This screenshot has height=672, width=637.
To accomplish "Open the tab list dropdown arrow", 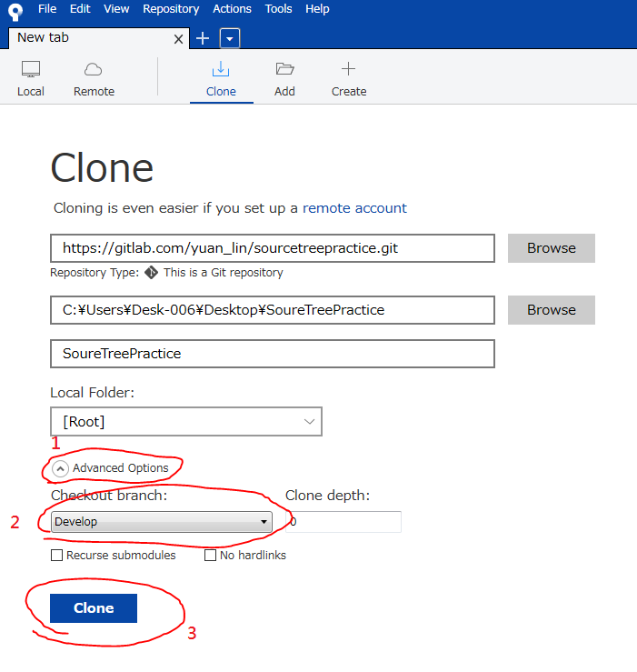I will click(x=230, y=38).
